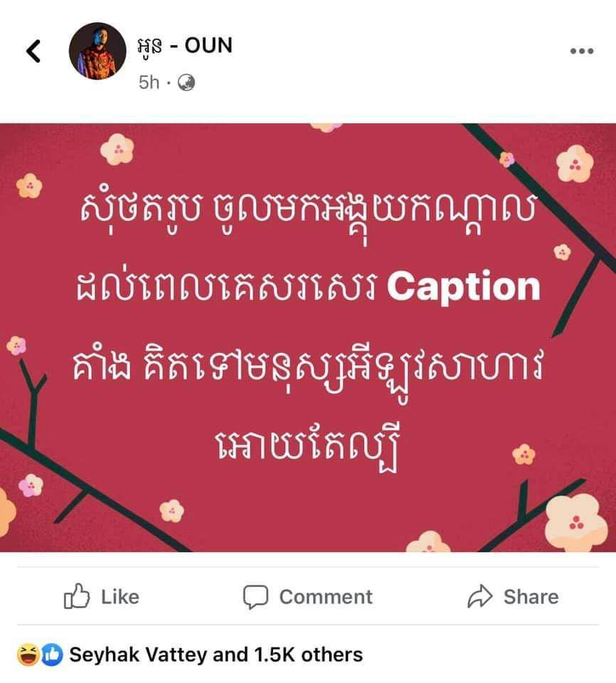The image size is (616, 683).
Task: Open the OUN page name link
Action: [185, 46]
